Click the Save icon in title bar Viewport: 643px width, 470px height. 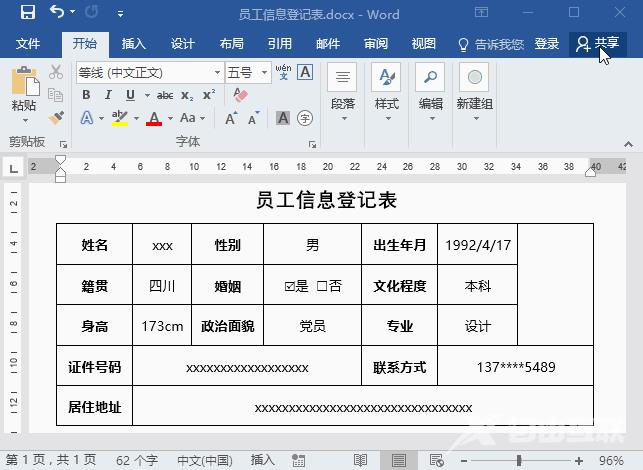pyautogui.click(x=27, y=14)
